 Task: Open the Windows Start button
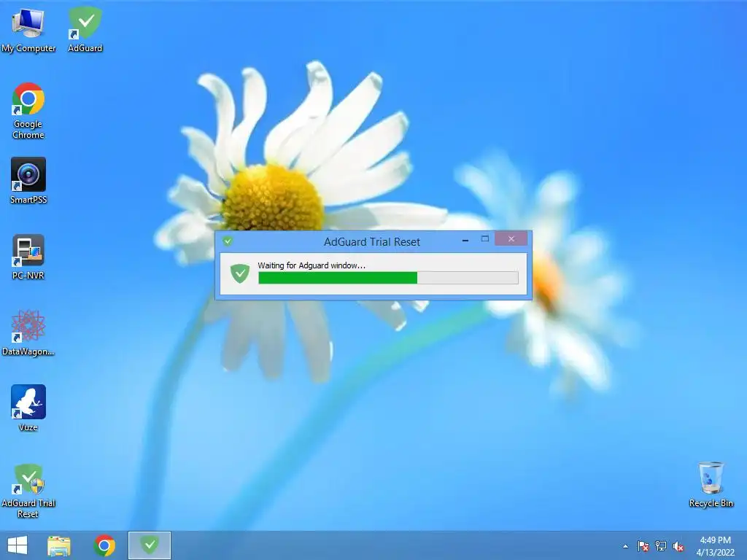click(x=18, y=545)
